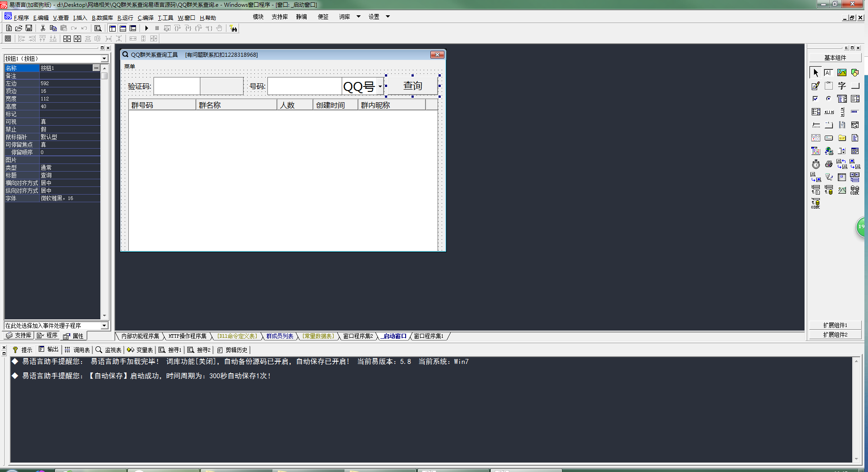Screen dimensions: 868x472
Task: Click the 扩展组件2 button
Action: click(x=835, y=335)
